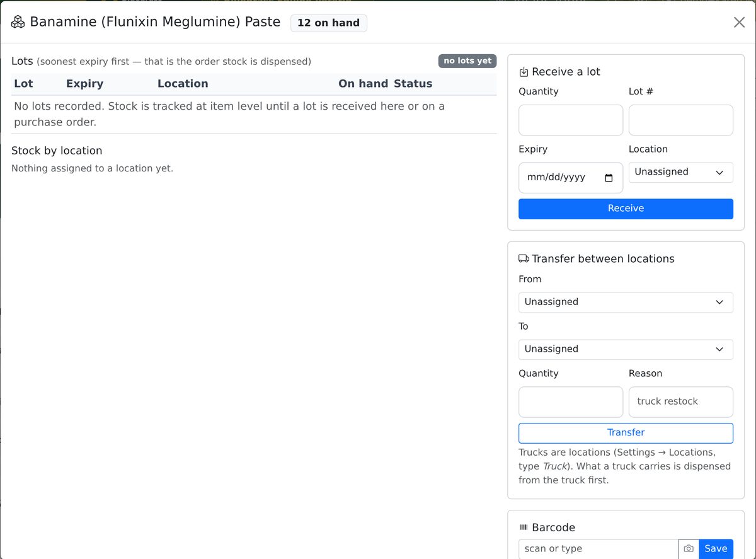
Task: Open the From location dropdown
Action: [626, 302]
